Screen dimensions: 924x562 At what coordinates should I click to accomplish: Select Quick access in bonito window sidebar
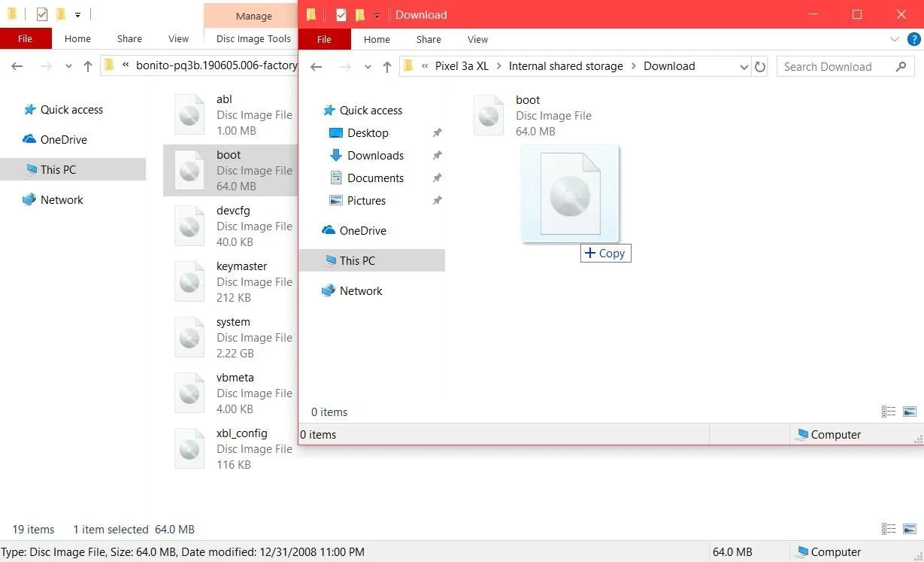pyautogui.click(x=71, y=109)
